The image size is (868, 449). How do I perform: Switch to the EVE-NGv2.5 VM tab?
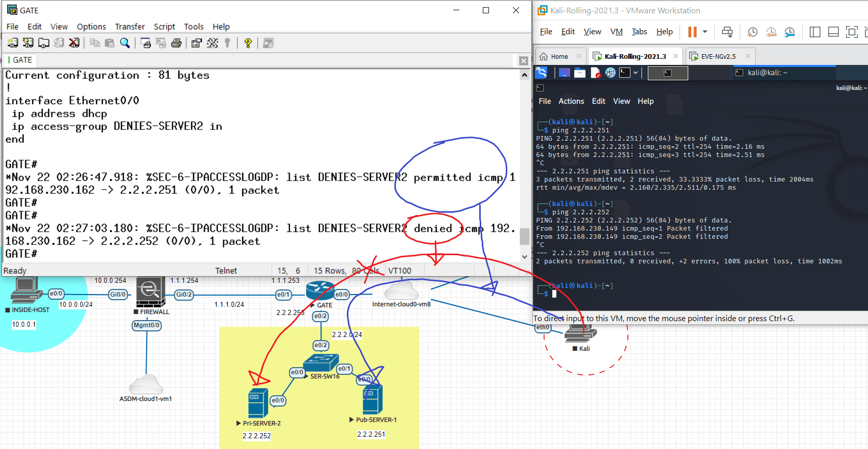tap(718, 56)
